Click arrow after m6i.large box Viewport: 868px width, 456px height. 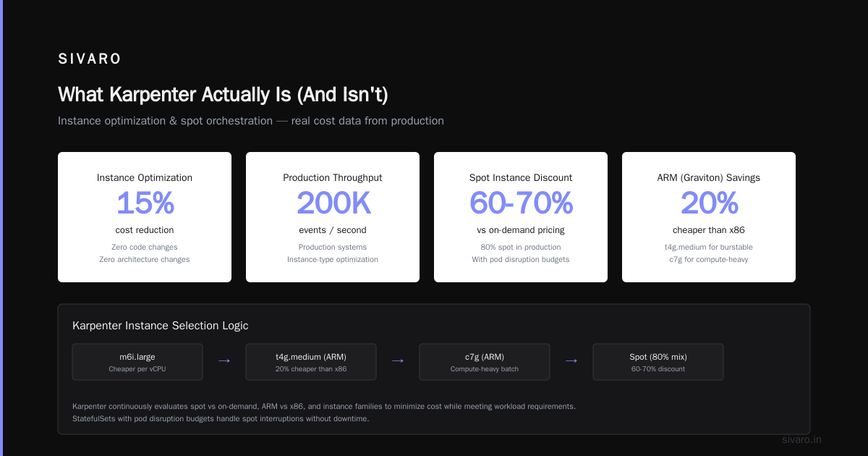(224, 360)
